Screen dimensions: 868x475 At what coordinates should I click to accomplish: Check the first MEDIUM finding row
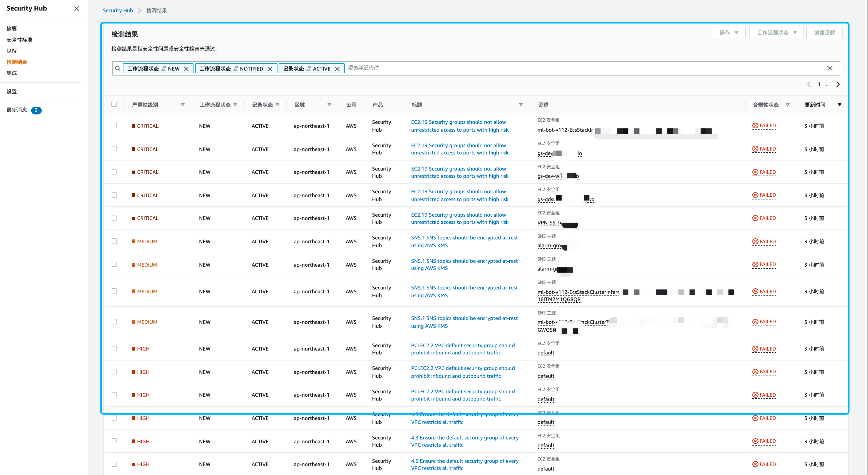(114, 241)
